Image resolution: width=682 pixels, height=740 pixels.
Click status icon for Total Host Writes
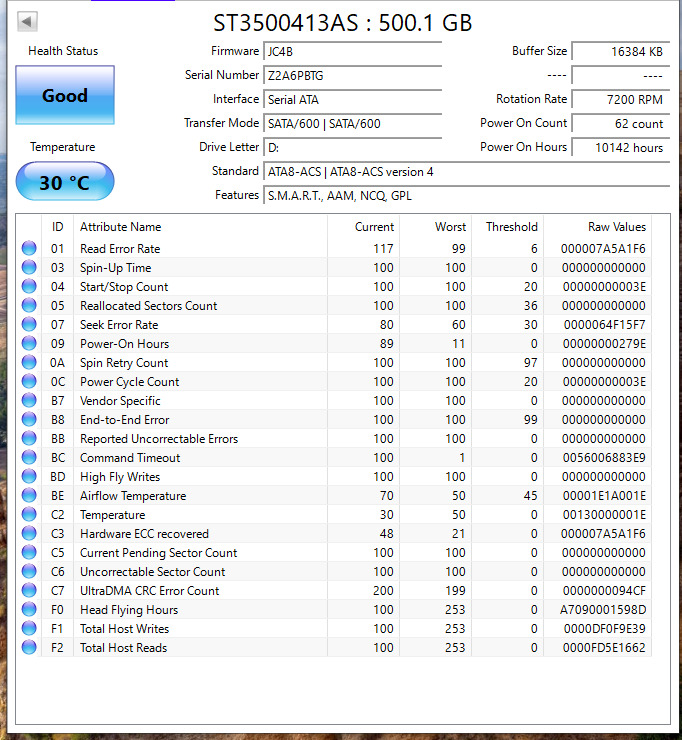click(x=29, y=628)
